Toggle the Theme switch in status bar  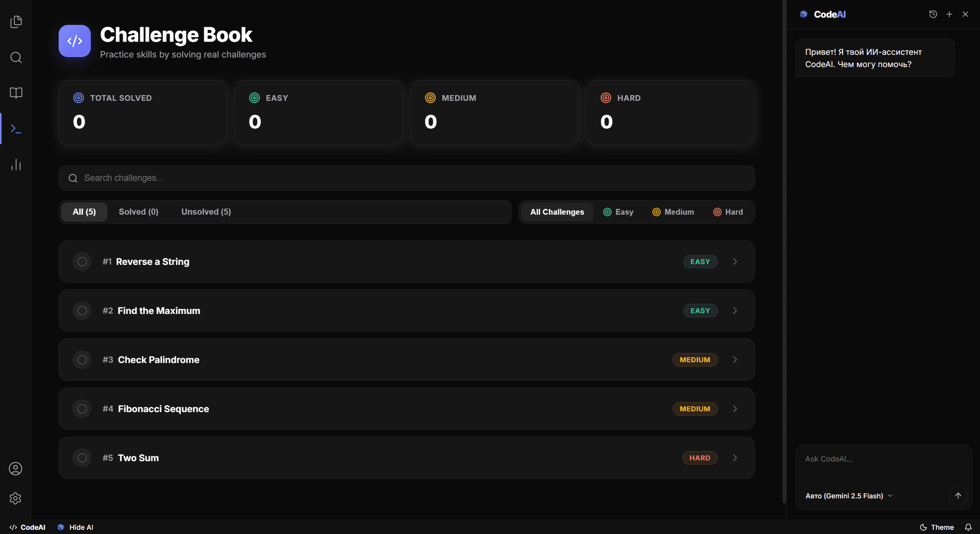click(937, 527)
